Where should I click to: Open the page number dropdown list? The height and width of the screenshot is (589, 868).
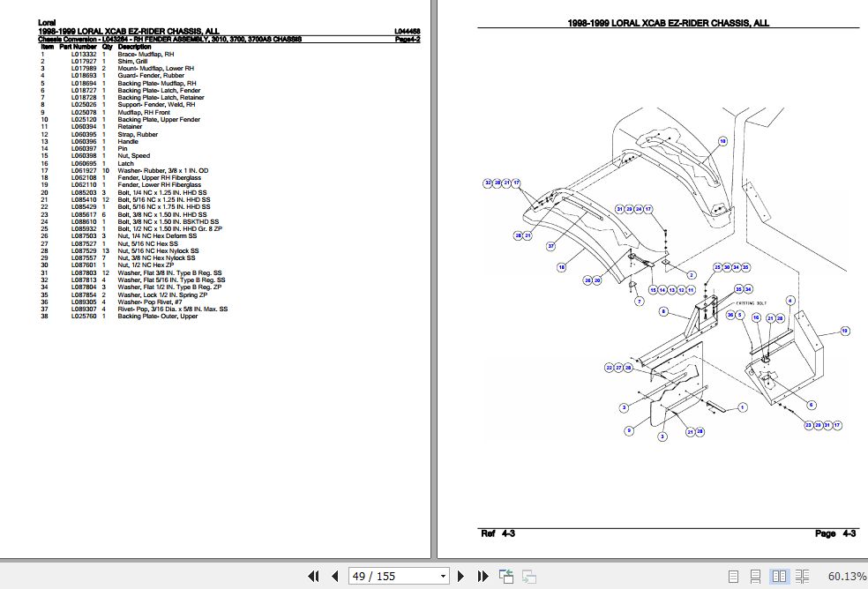(442, 576)
